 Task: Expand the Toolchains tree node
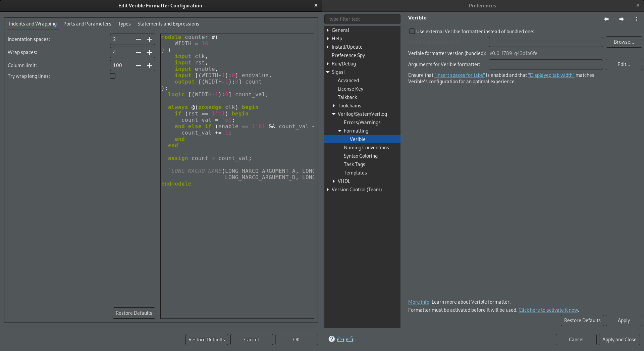(334, 106)
